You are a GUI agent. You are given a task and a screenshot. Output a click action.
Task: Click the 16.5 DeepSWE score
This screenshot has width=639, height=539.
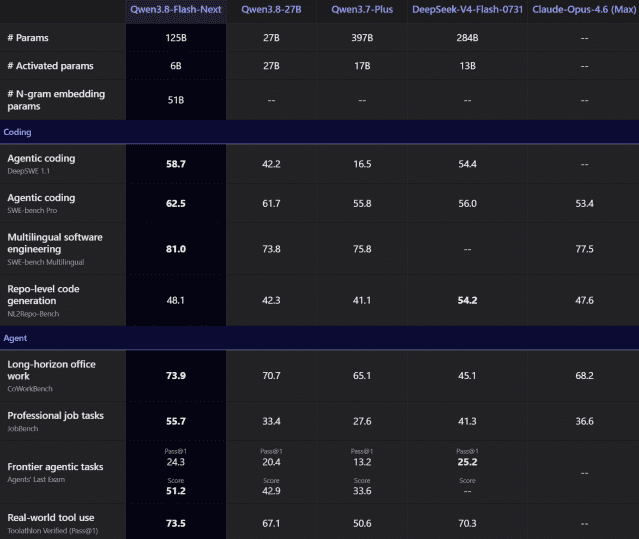[x=362, y=164]
